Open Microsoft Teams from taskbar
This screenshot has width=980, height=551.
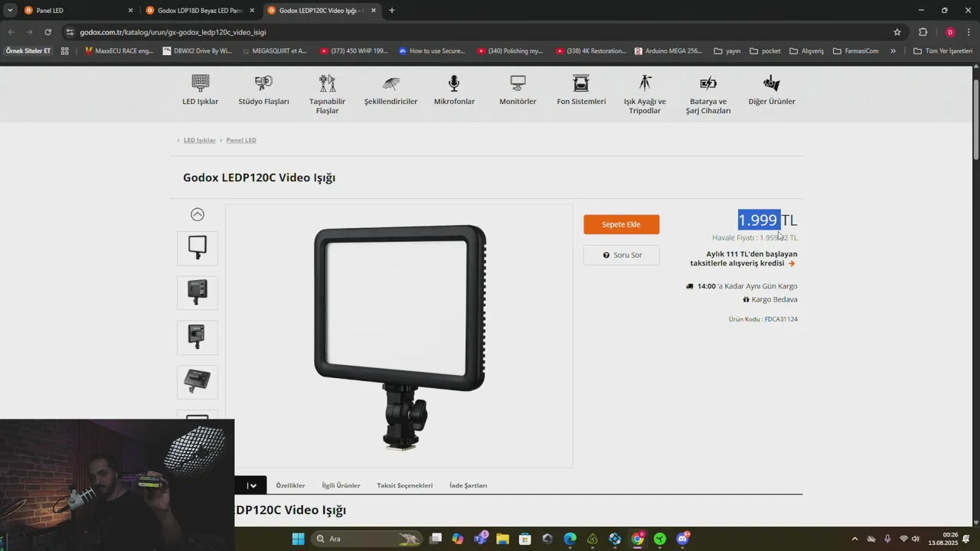click(x=480, y=539)
